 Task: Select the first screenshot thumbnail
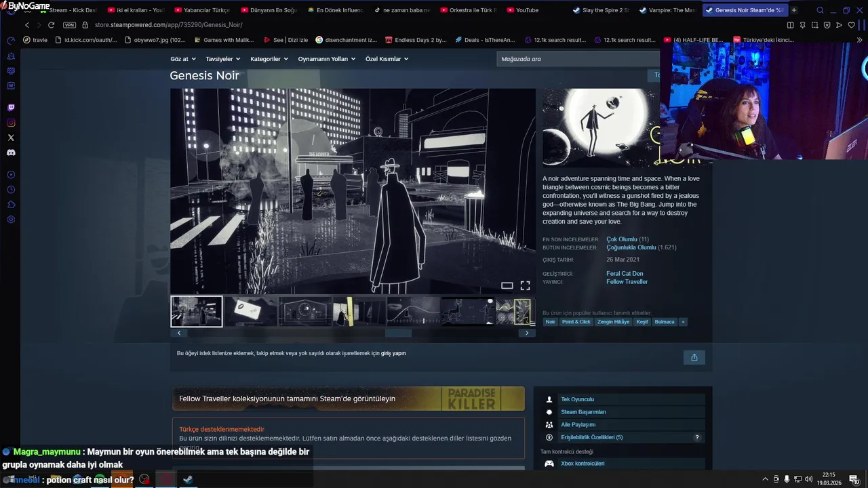coord(197,311)
